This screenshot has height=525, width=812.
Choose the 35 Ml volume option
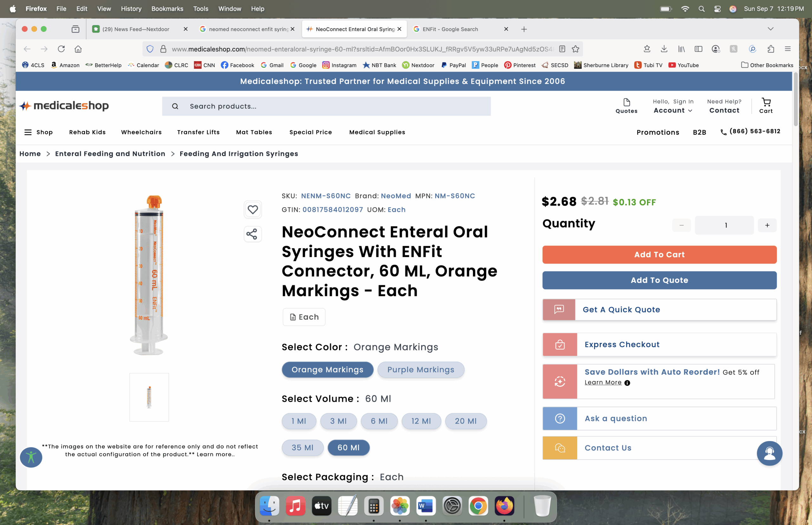(x=302, y=448)
